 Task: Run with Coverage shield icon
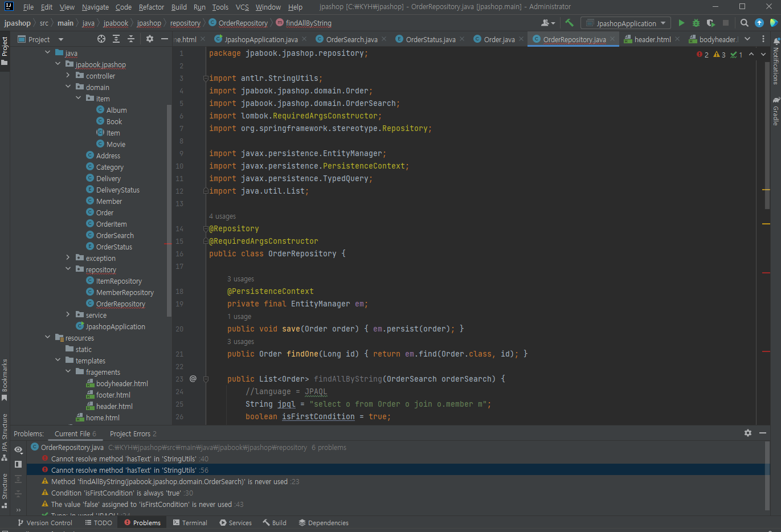710,23
